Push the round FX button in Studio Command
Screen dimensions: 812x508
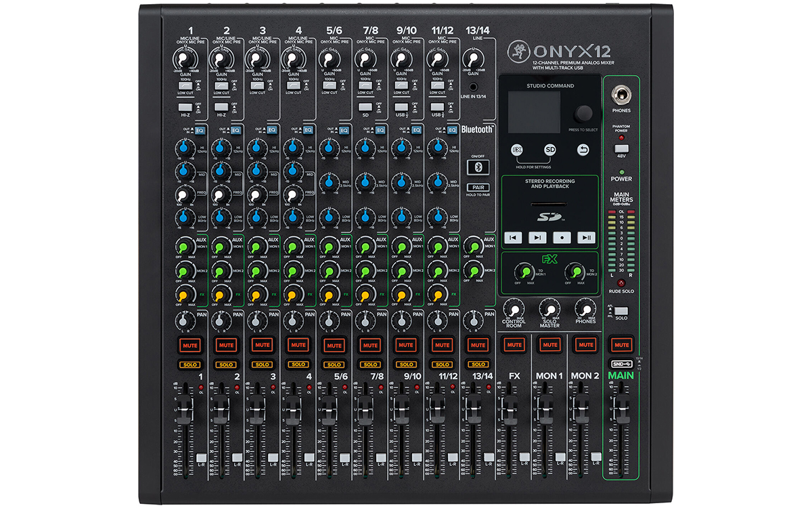517,150
